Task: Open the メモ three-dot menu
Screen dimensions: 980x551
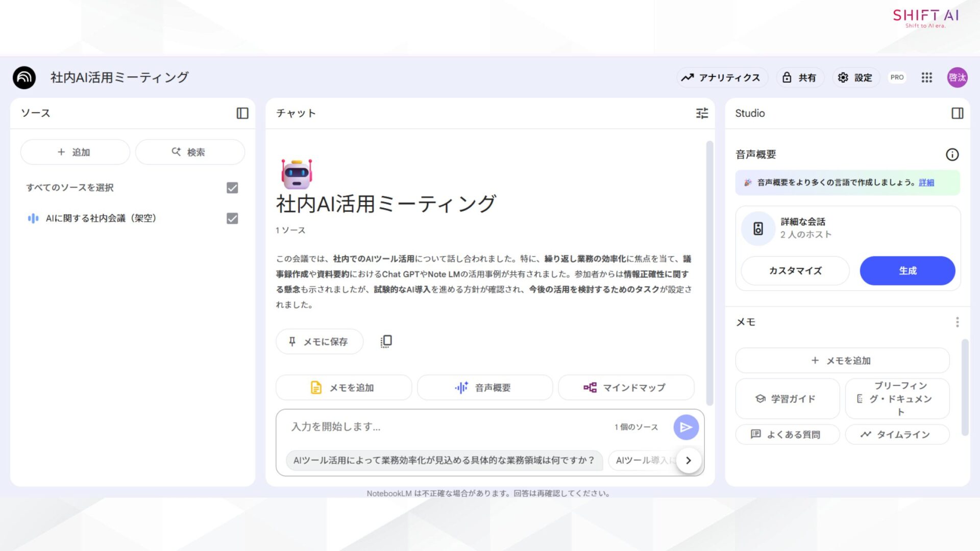Action: point(957,322)
